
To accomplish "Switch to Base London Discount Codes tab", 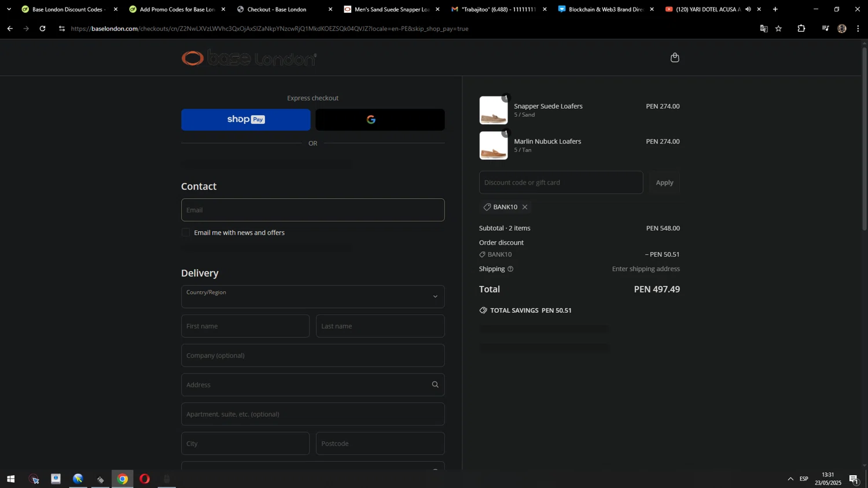I will pos(68,9).
